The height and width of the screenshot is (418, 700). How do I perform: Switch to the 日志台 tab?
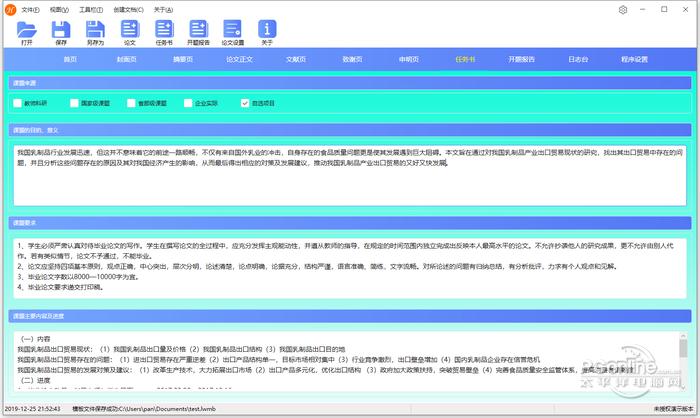(578, 59)
